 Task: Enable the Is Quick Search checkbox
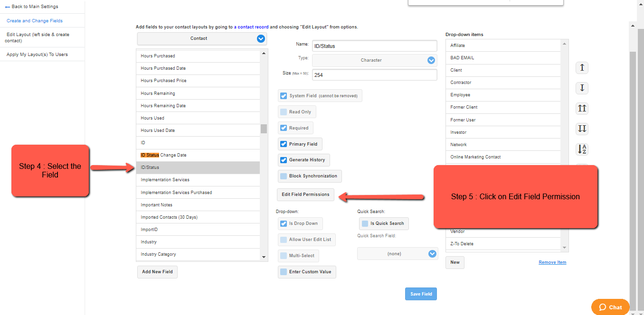coord(365,223)
